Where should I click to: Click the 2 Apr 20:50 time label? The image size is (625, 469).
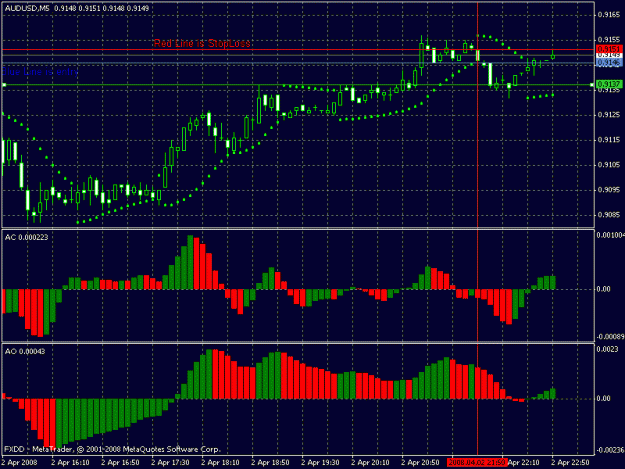tap(420, 463)
